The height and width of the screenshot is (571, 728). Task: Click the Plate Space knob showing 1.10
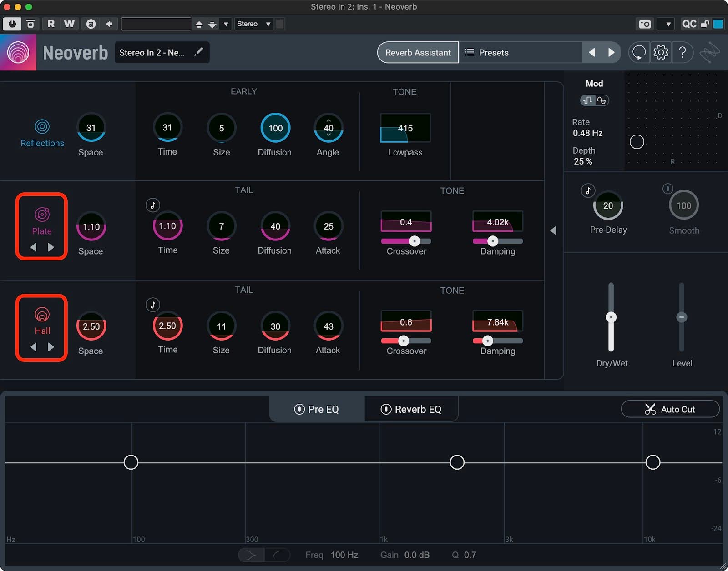coord(91,227)
